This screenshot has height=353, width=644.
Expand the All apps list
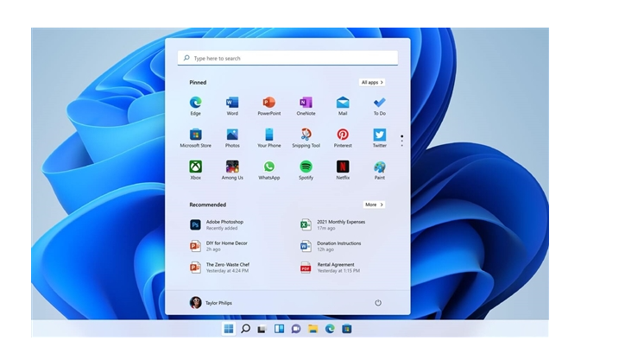[372, 82]
